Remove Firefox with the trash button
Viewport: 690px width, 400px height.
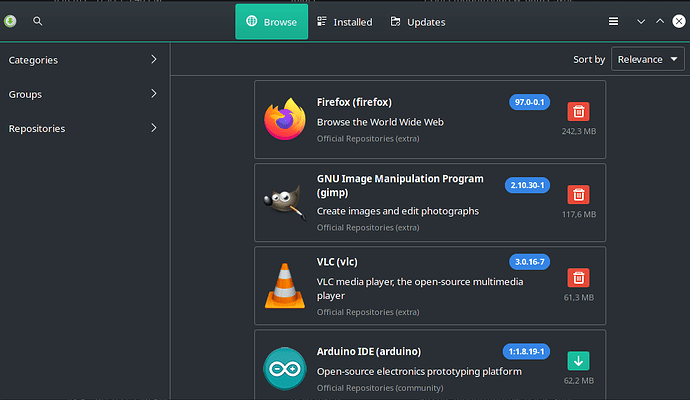(x=578, y=112)
